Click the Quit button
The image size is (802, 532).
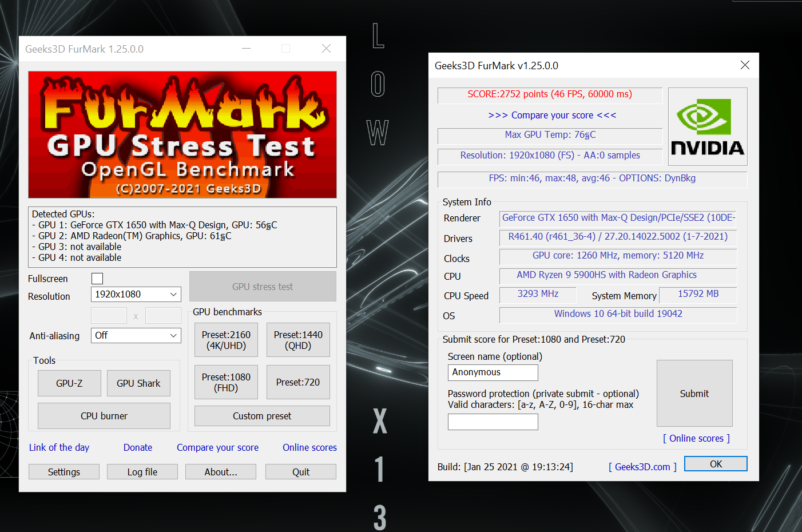click(x=301, y=472)
